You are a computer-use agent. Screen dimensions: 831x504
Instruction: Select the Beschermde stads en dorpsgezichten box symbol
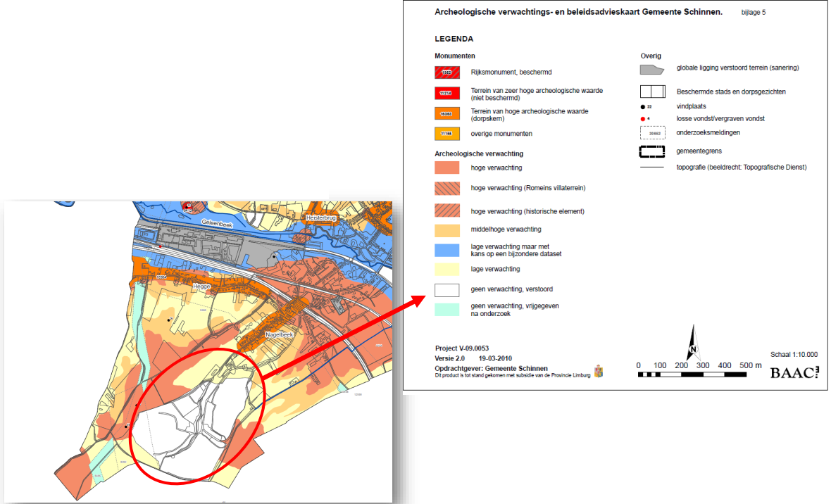click(652, 91)
